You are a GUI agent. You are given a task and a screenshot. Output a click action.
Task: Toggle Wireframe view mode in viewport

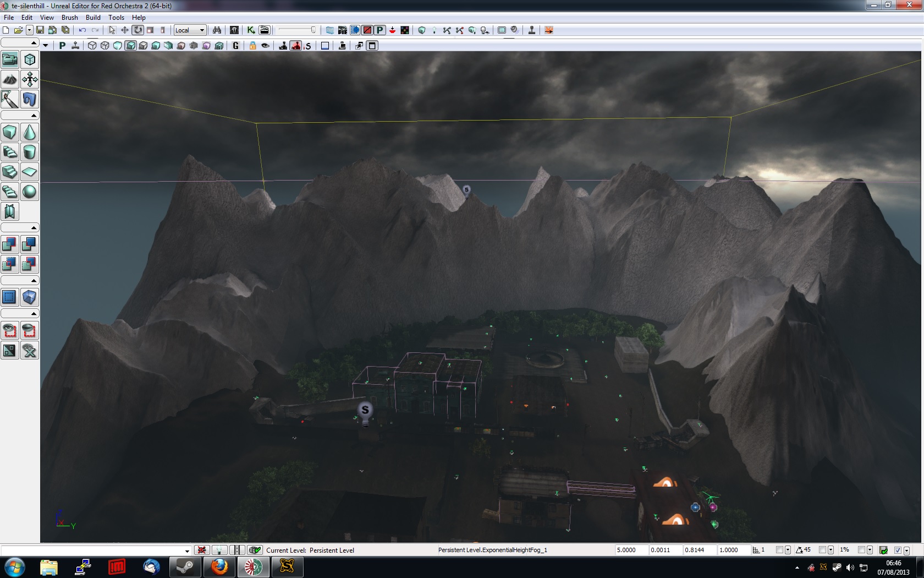click(105, 46)
